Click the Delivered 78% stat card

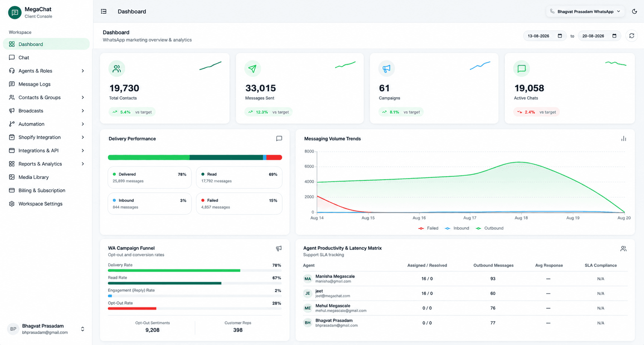(150, 177)
